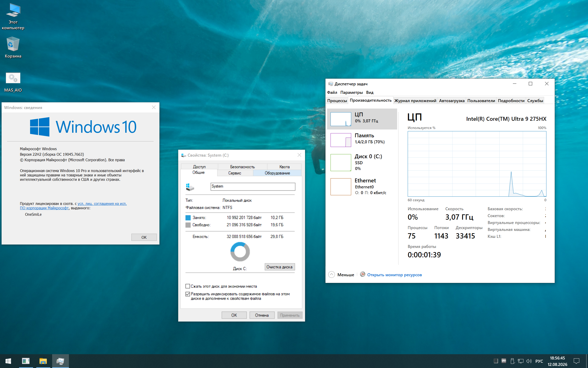Click the Resource Monitor icon in Task Manager

click(x=362, y=274)
